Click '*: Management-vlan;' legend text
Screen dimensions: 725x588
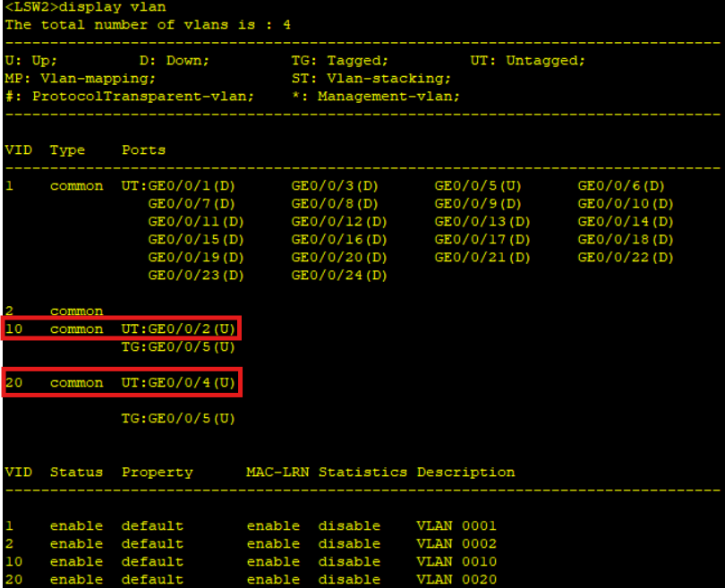(376, 96)
